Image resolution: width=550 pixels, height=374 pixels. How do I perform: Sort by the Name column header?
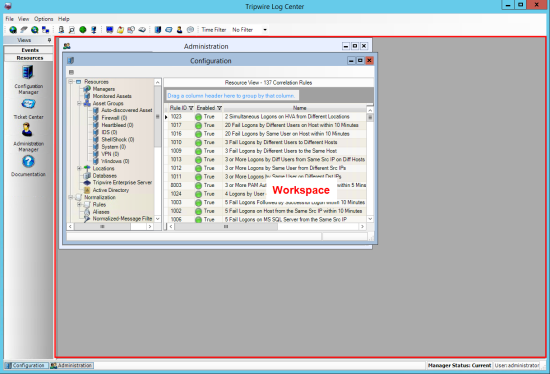tap(300, 108)
